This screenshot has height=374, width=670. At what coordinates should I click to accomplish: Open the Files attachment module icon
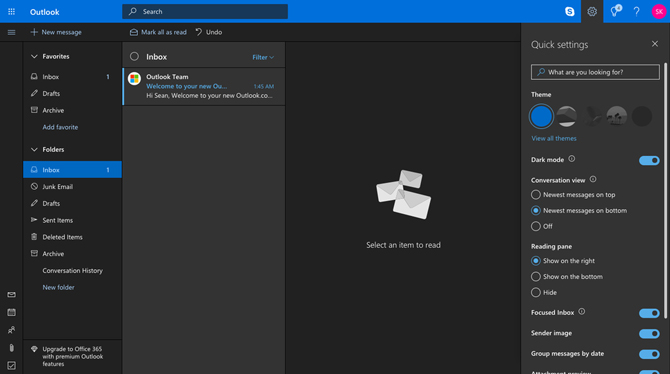[x=12, y=347]
